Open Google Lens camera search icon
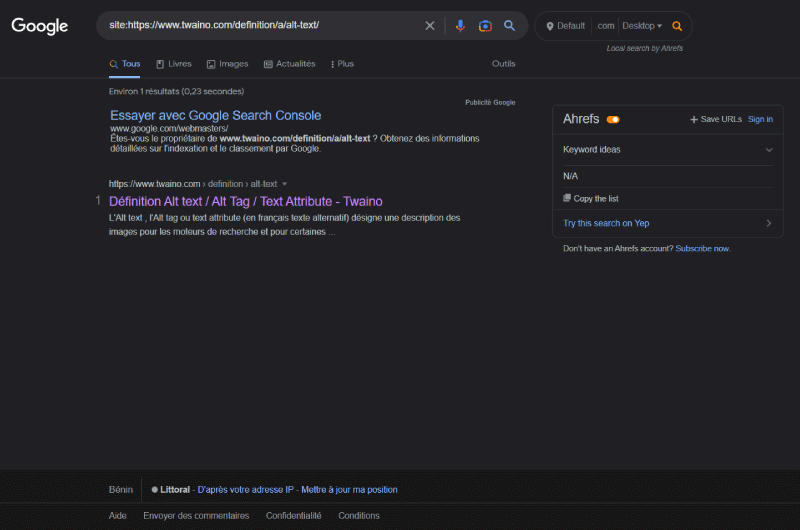Viewport: 800px width, 530px height. pos(485,26)
